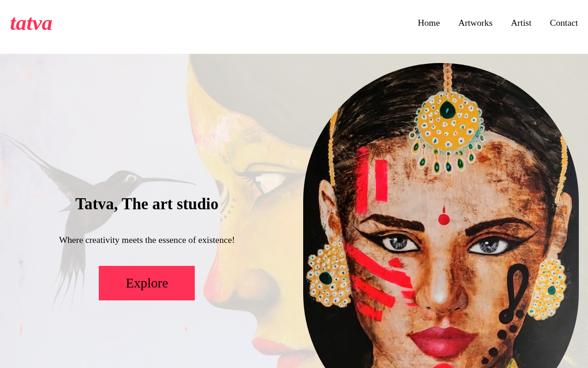Click the pink Explore button

coord(147,283)
